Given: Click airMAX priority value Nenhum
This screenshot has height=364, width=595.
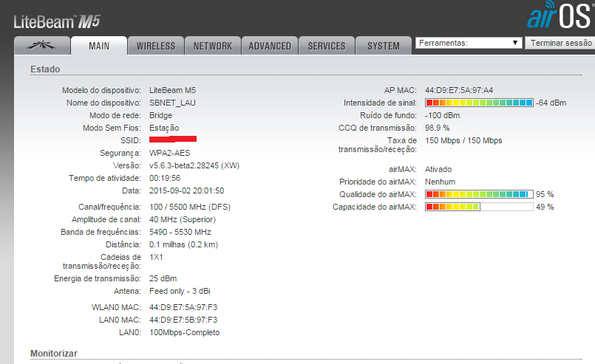Looking at the screenshot, I should (x=441, y=182).
